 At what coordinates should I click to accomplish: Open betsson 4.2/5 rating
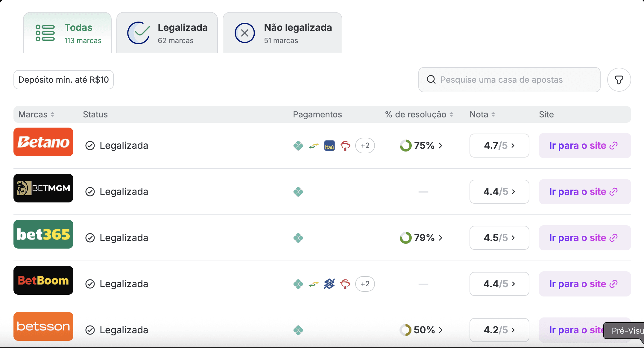tap(499, 330)
